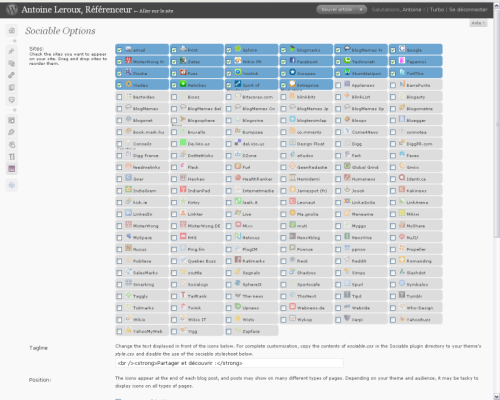Click the Identi.ca site icon

pos(402,178)
